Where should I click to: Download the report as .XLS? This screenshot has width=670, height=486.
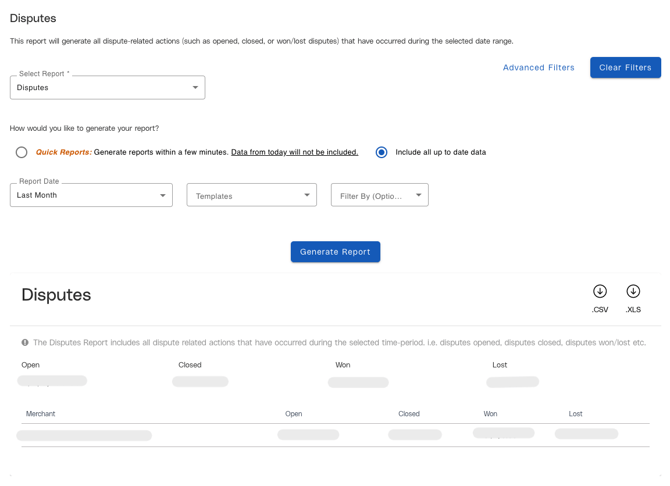633,292
